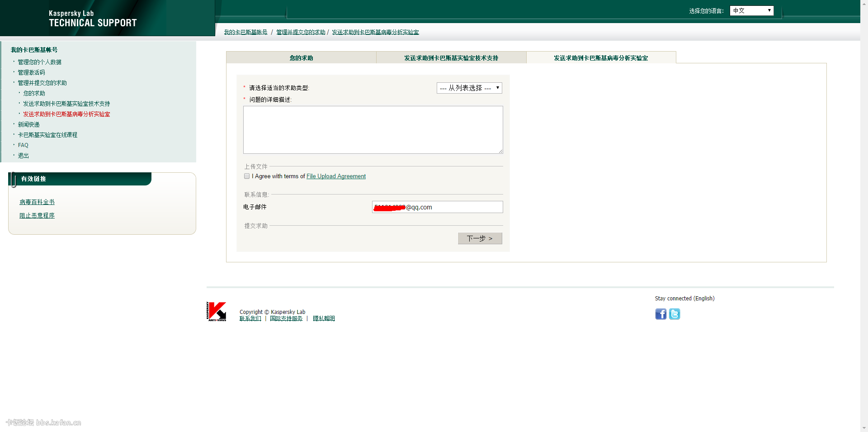Open 联系我们 footer link
Screen dimensions: 868x432
[x=250, y=318]
